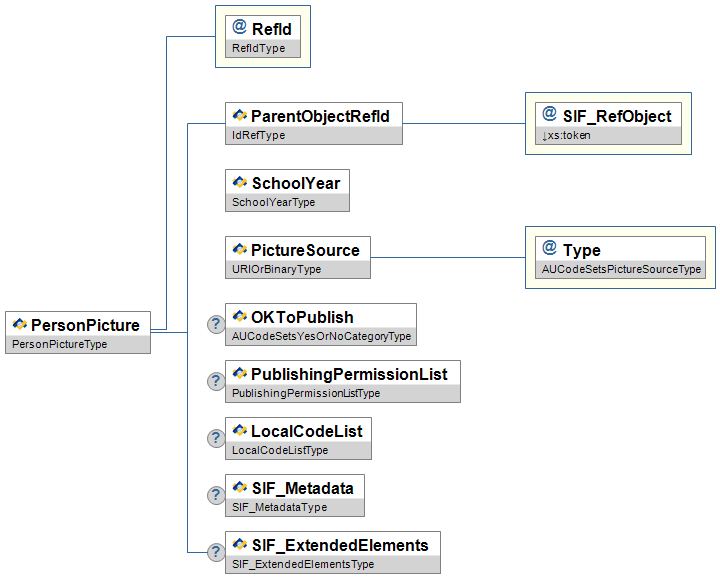
Task: Open the AUCodeSetsPictureSourceType type link
Action: tap(614, 269)
